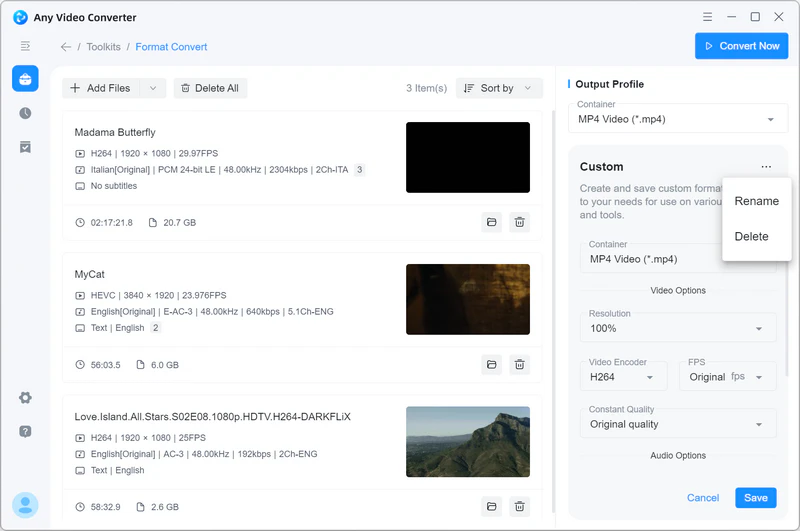Open the Toolkits sidebar icon

[25, 79]
